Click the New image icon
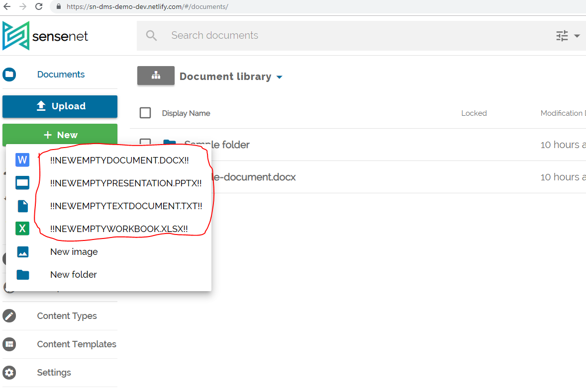586x392 pixels. click(22, 251)
